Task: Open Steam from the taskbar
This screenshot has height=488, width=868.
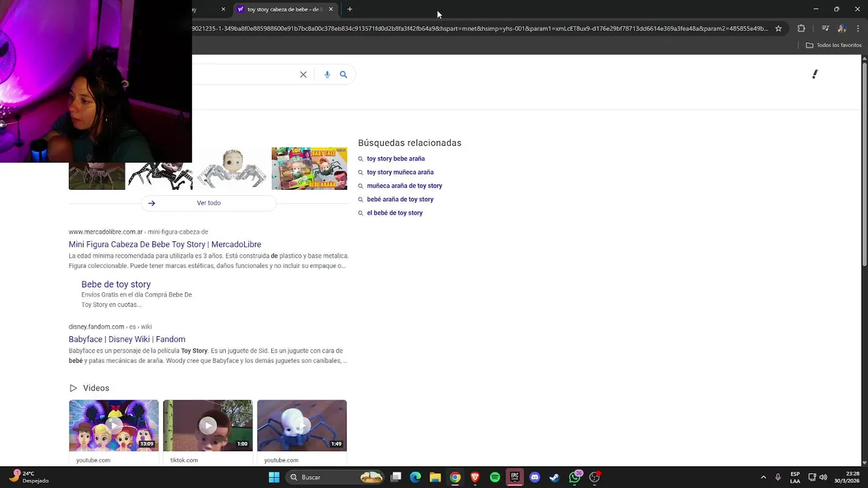Action: (554, 477)
